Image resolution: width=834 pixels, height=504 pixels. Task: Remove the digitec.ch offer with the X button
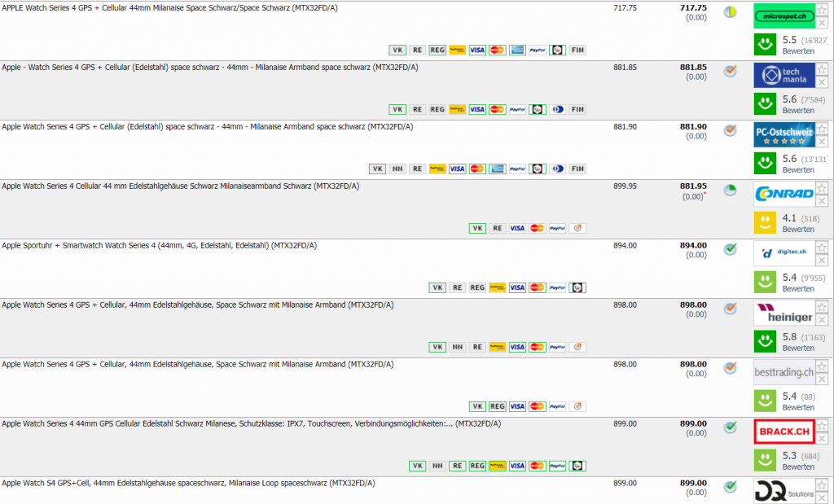click(x=822, y=261)
